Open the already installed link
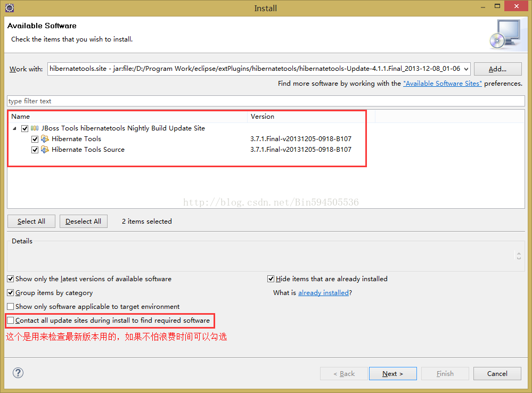The width and height of the screenshot is (532, 393). (323, 292)
